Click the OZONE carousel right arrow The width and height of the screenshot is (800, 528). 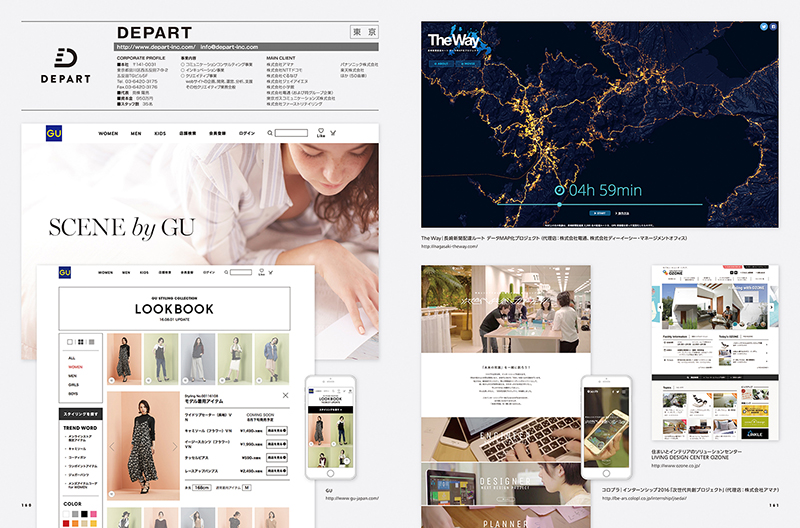click(771, 307)
